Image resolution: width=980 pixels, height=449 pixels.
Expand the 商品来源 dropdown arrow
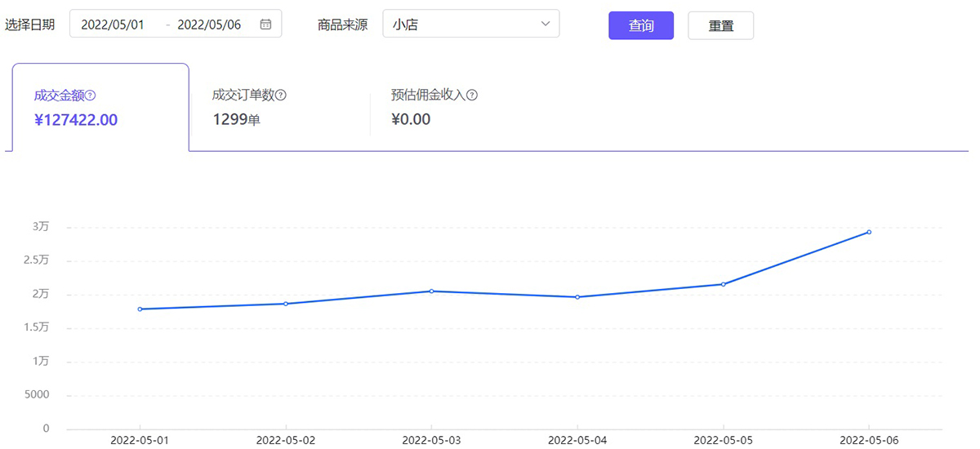[x=546, y=24]
